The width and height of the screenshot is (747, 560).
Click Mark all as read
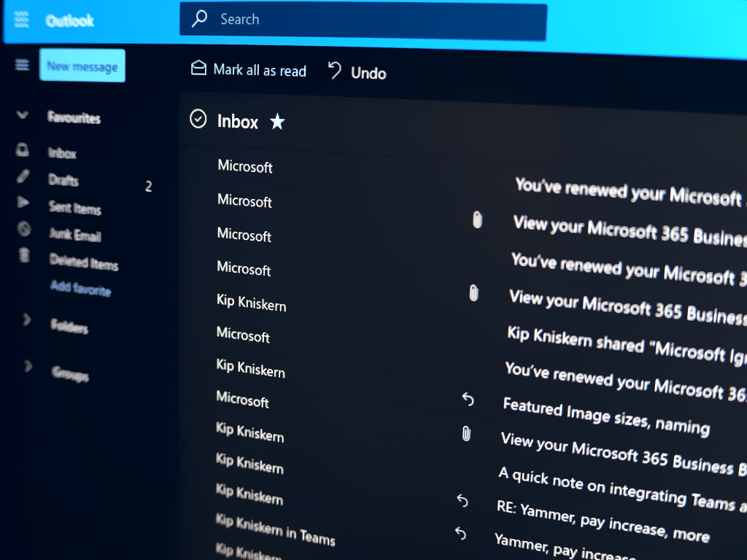(x=260, y=71)
